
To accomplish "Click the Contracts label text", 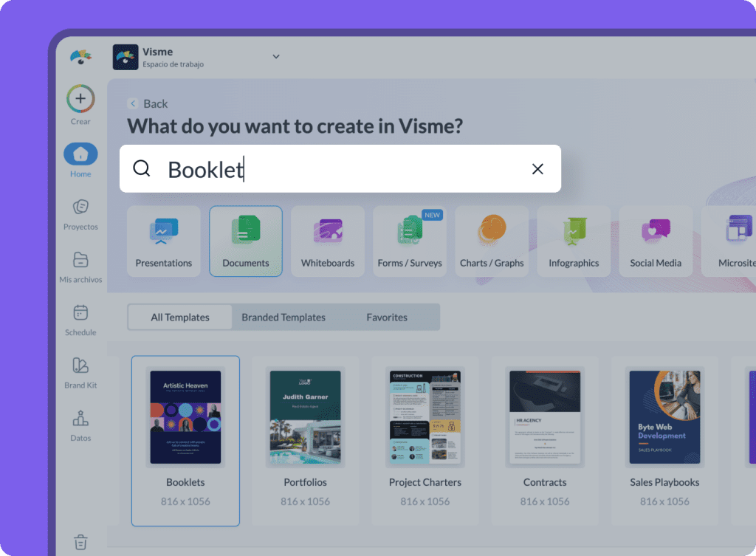I will [545, 482].
